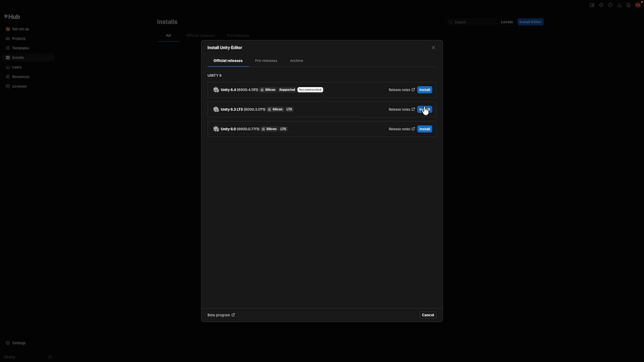Click the Supported badge on Unity 6.4
Image resolution: width=644 pixels, height=362 pixels.
point(286,89)
